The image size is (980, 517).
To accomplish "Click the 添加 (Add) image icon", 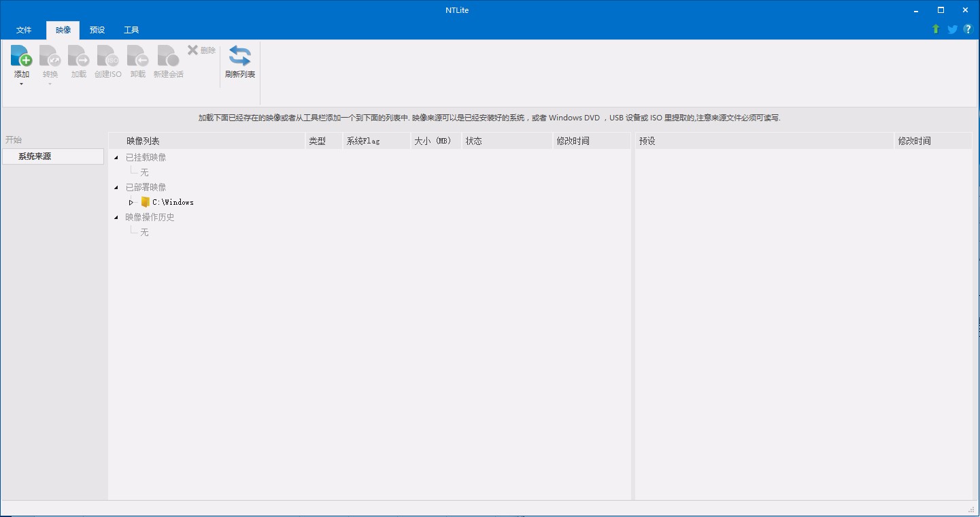I will click(22, 56).
